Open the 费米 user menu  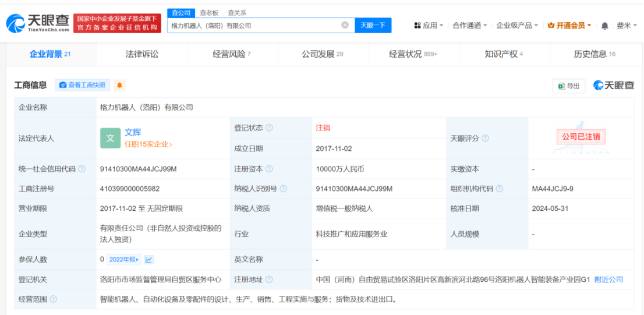[x=627, y=26]
